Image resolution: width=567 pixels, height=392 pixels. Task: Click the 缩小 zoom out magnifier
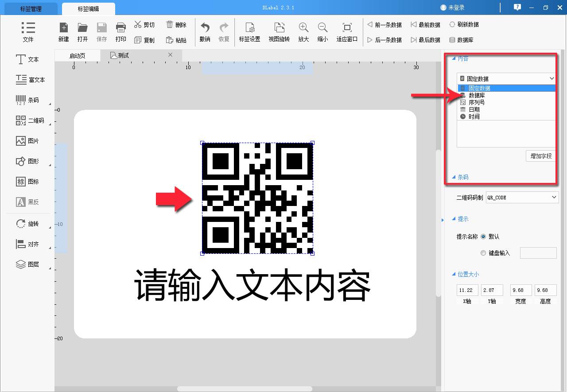pos(322,27)
